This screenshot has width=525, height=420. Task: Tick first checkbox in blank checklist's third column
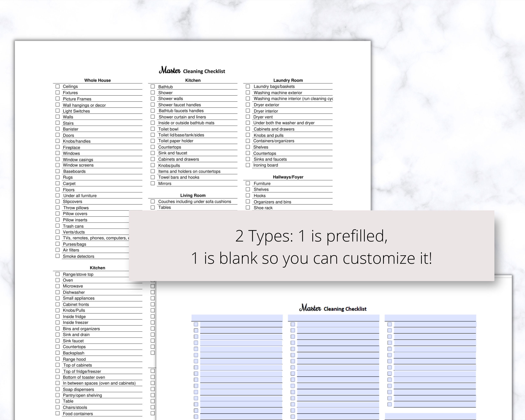pyautogui.click(x=390, y=324)
